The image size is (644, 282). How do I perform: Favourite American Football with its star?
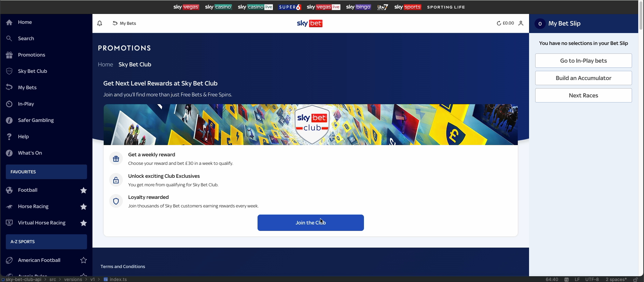(x=84, y=261)
